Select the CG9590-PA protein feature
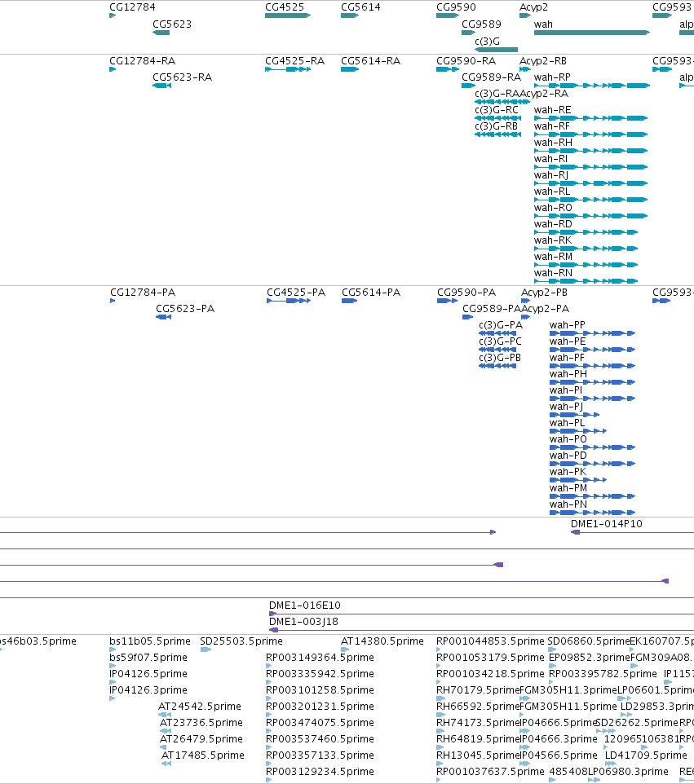 [x=448, y=301]
